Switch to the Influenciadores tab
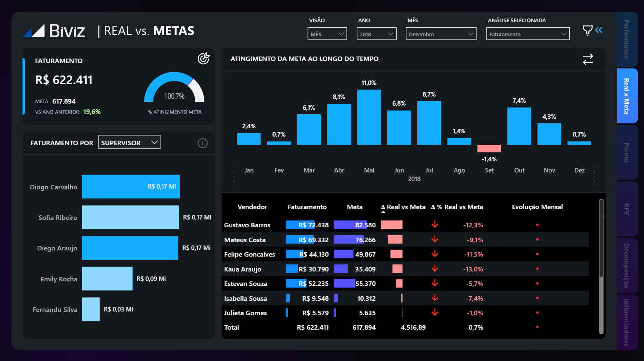Viewport: 644px width, 361px height. (x=627, y=322)
